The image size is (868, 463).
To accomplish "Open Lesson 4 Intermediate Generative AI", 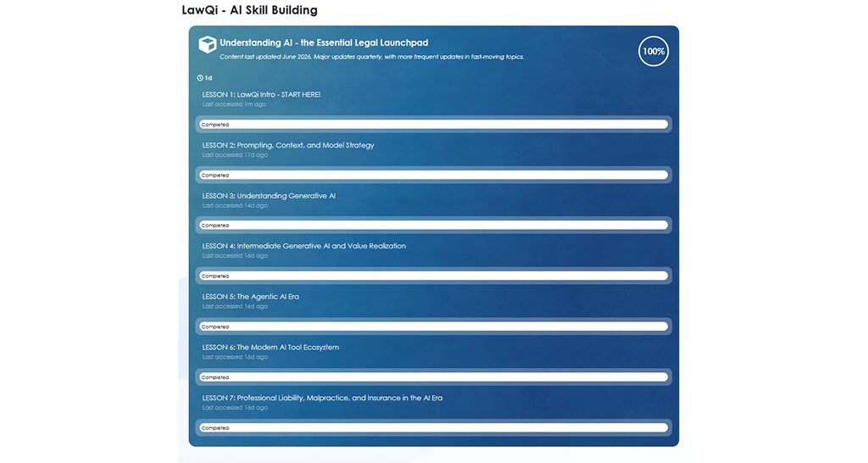I will [x=304, y=246].
